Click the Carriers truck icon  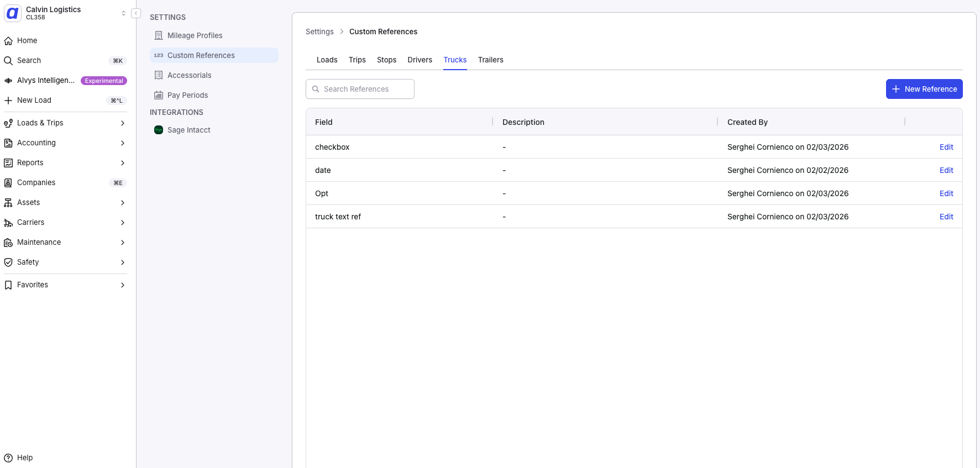tap(8, 223)
